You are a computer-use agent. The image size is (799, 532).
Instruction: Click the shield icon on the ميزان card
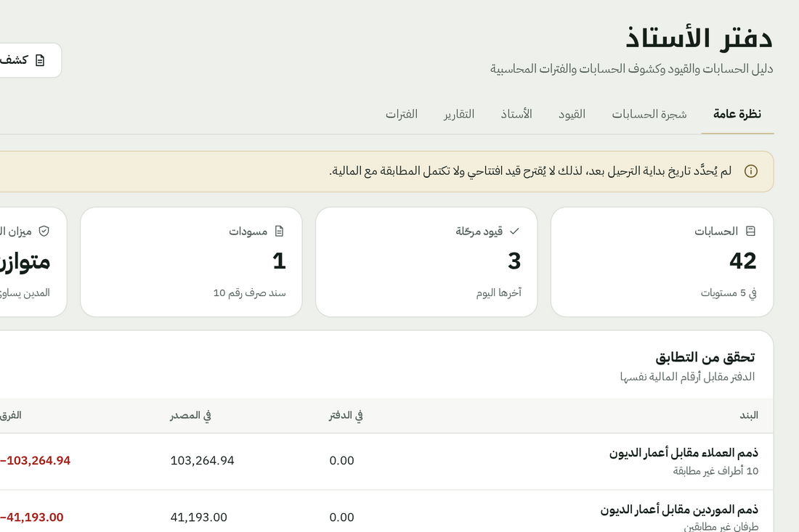[x=44, y=231]
